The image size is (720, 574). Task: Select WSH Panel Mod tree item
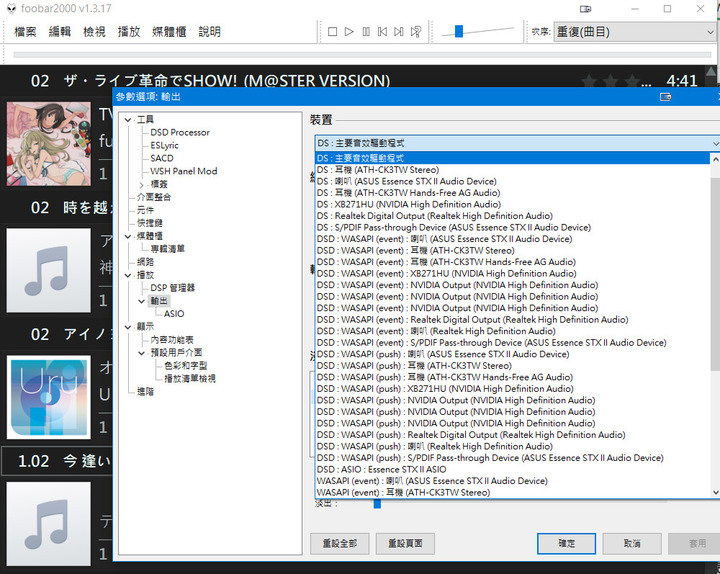coord(184,171)
